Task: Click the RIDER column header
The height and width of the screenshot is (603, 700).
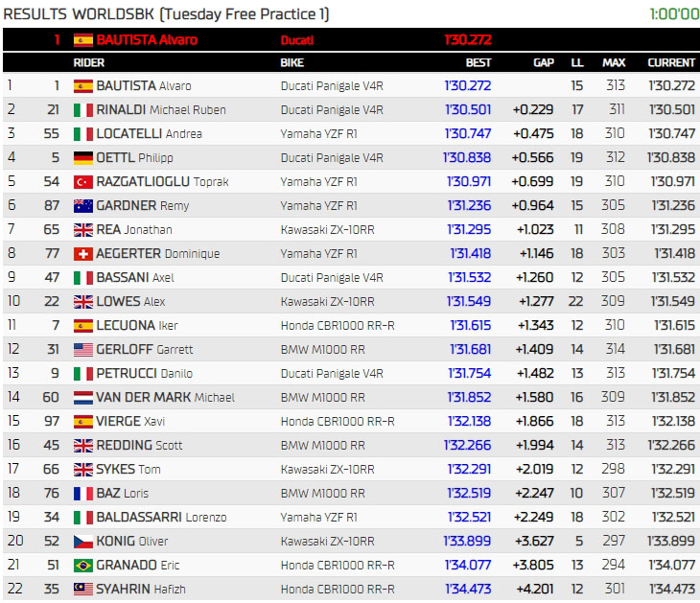Action: [89, 62]
